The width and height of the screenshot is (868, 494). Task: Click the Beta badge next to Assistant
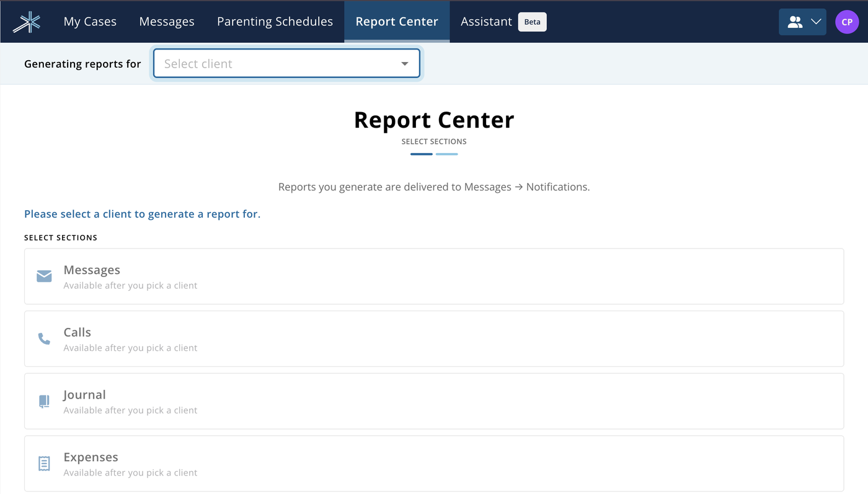point(532,22)
